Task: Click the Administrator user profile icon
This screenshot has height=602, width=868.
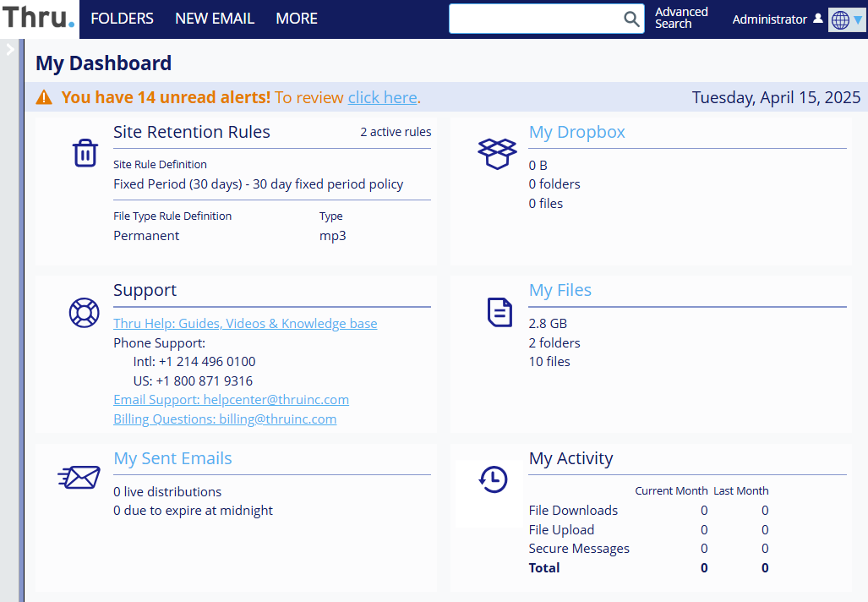Action: point(817,19)
